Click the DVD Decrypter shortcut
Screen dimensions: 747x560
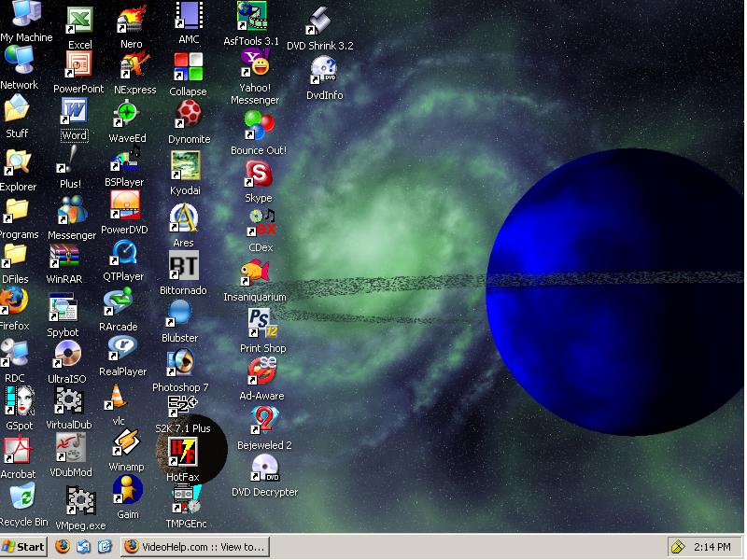coord(265,468)
